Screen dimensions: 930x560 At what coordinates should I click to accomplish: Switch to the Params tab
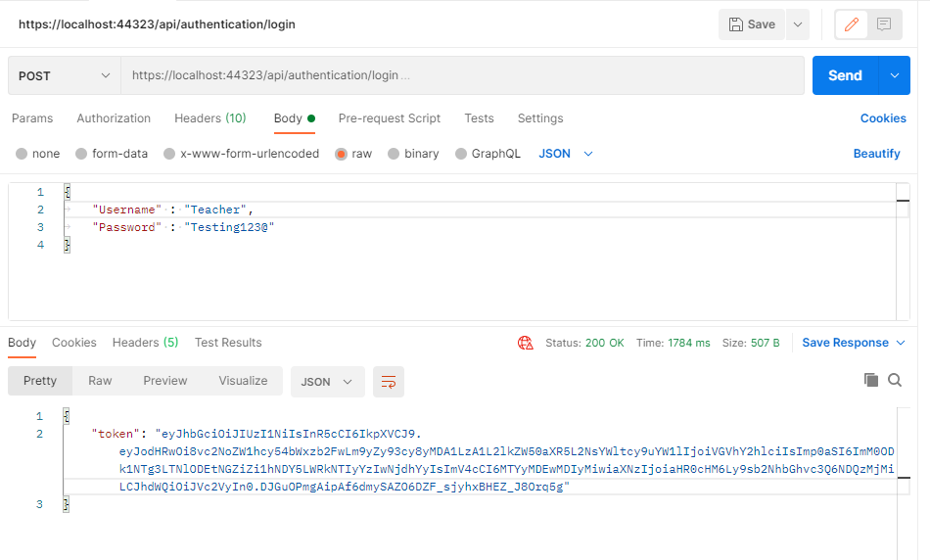coord(32,118)
